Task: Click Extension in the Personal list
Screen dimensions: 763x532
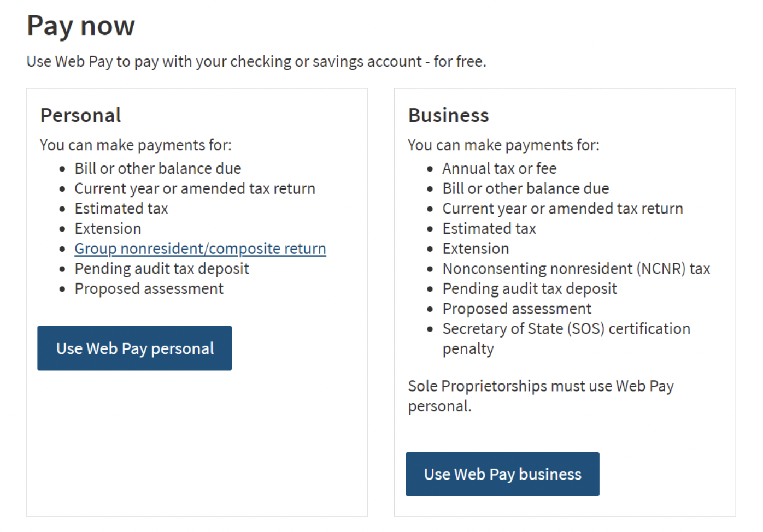Action: coord(108,228)
